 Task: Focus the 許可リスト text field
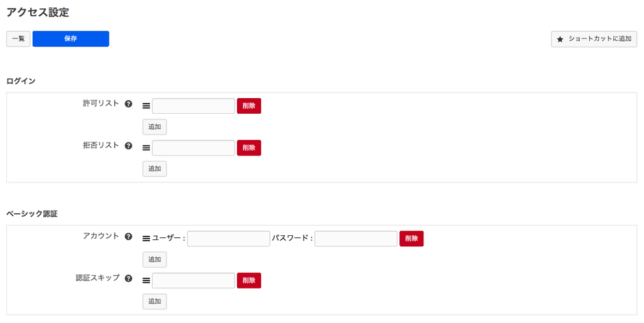[193, 106]
